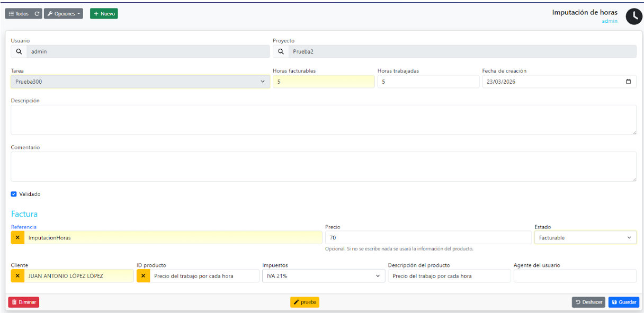Screen dimensions: 644x313
Task: Click the red Eliminar button
Action: click(24, 302)
